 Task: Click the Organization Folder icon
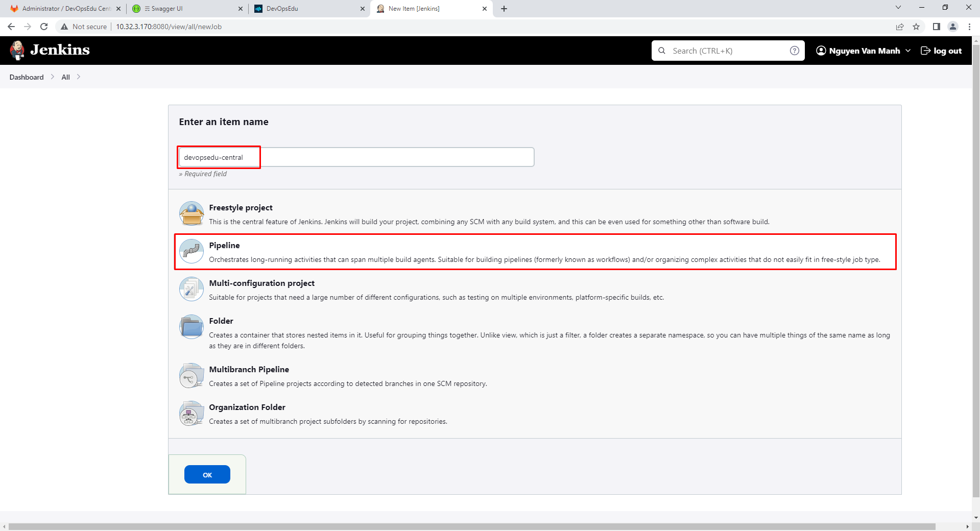(192, 413)
